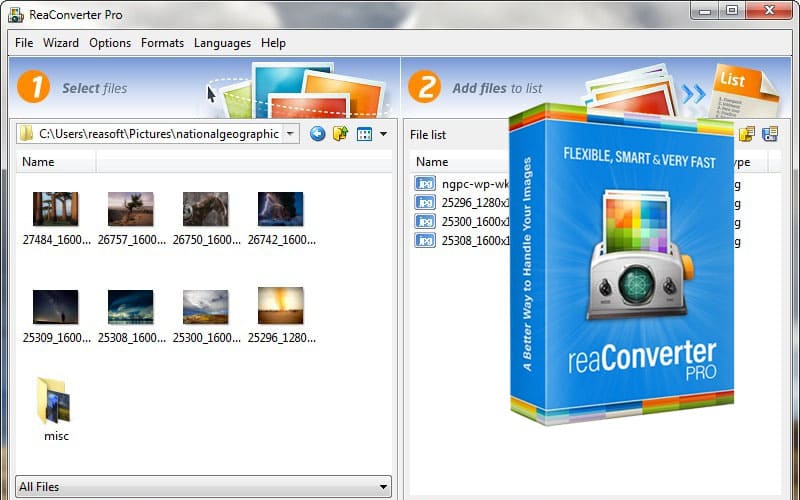Click the folder path field nationalgeographic

(158, 134)
